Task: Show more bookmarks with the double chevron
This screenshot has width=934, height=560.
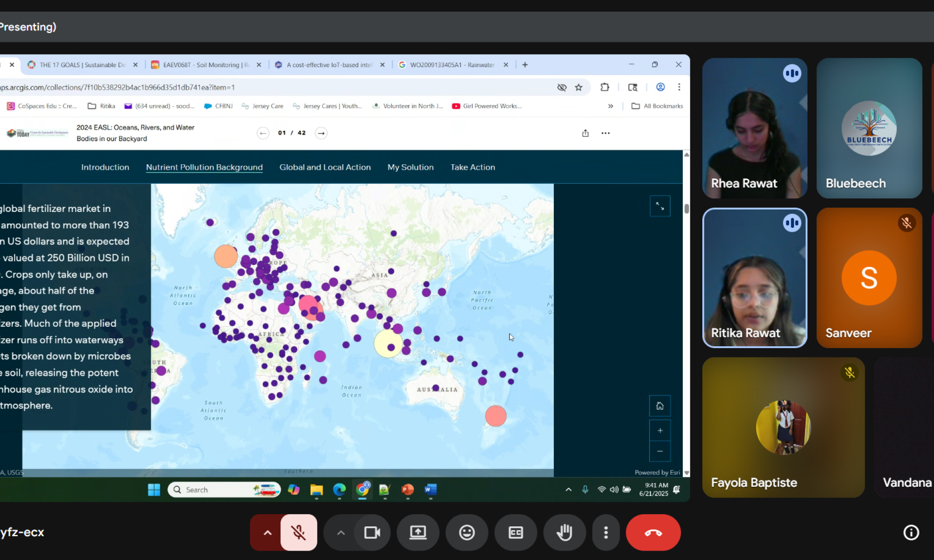Action: click(610, 106)
